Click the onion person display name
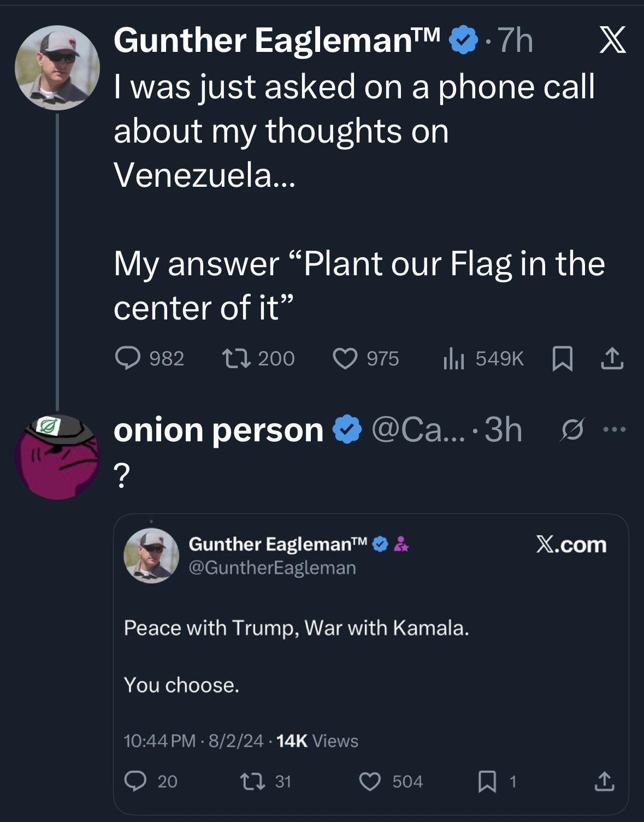The width and height of the screenshot is (644, 822). click(218, 430)
